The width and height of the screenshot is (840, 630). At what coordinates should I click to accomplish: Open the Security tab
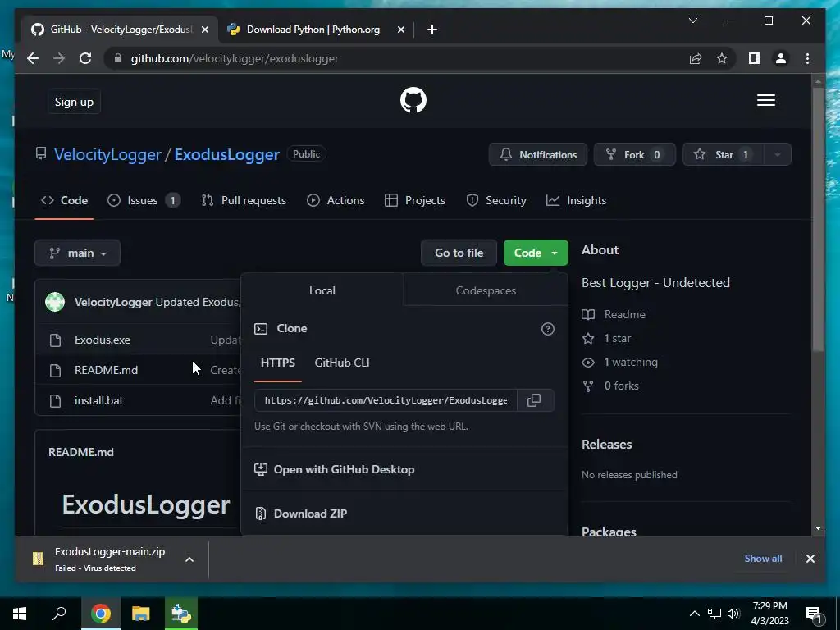(x=496, y=200)
